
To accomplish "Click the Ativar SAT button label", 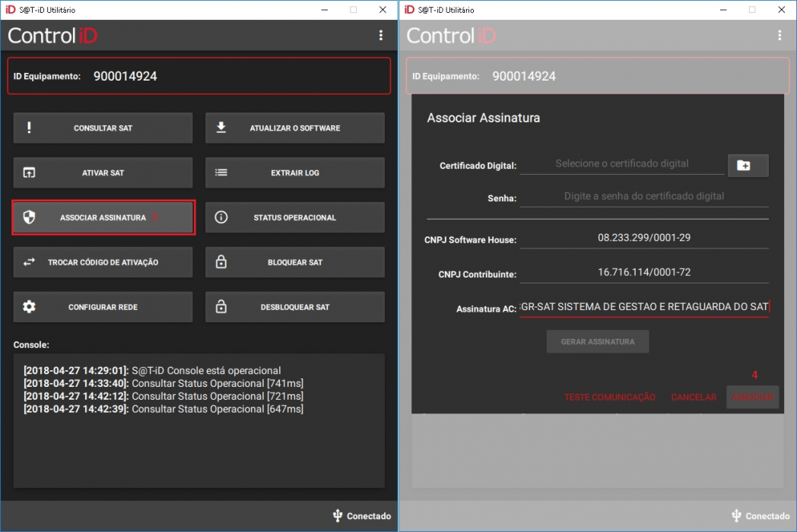I will [103, 173].
